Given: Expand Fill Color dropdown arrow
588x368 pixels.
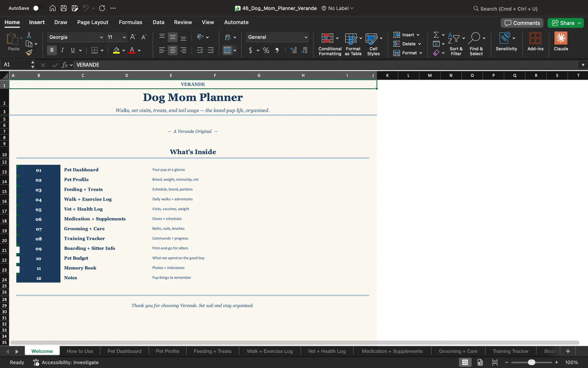Looking at the screenshot, I should tap(124, 50).
